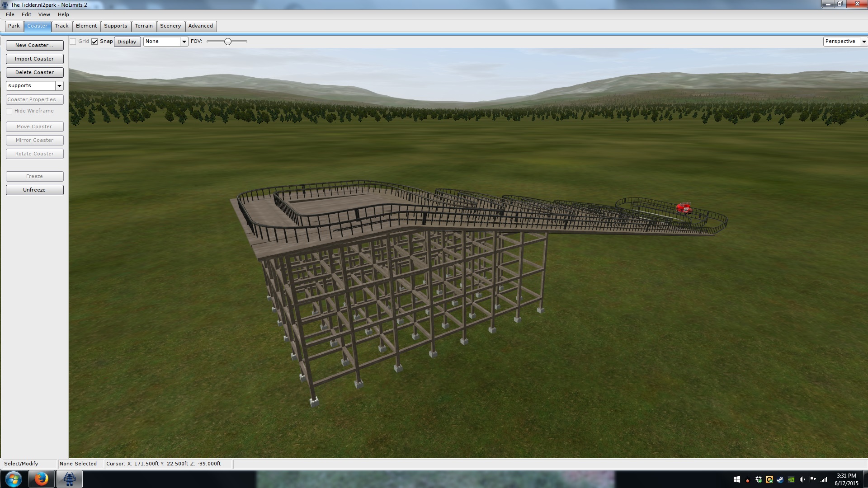Click the NoLimits 2 taskbar icon
This screenshot has height=488, width=868.
pyautogui.click(x=69, y=479)
